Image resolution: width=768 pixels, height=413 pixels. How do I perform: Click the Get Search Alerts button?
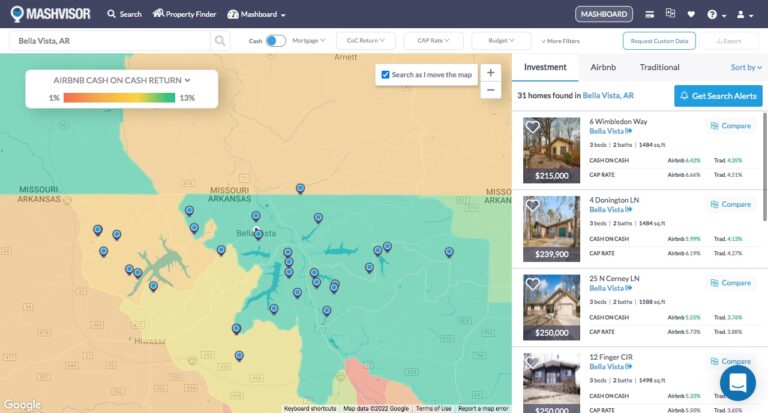click(718, 95)
